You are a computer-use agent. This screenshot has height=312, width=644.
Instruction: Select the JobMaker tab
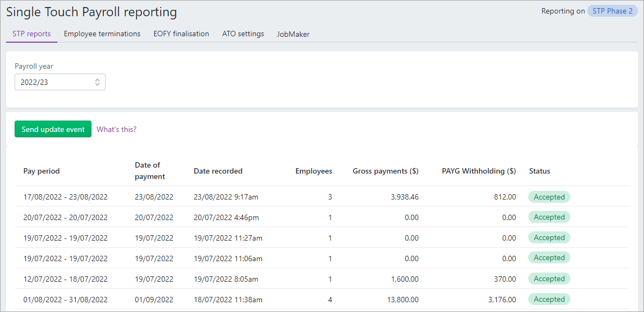(293, 34)
